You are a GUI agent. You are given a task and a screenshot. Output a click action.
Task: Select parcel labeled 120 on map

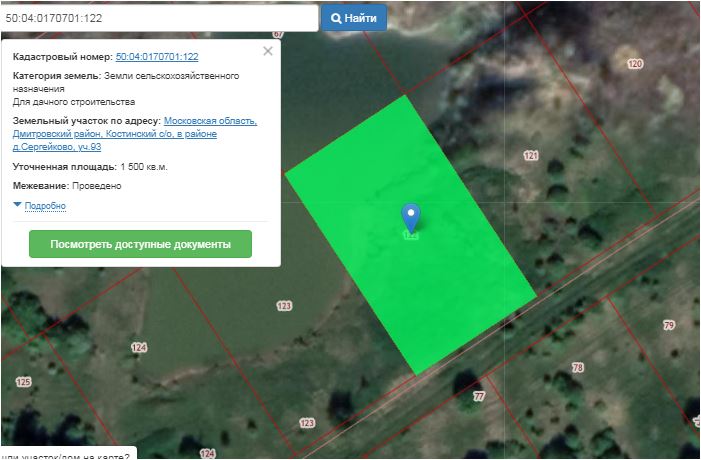point(634,64)
